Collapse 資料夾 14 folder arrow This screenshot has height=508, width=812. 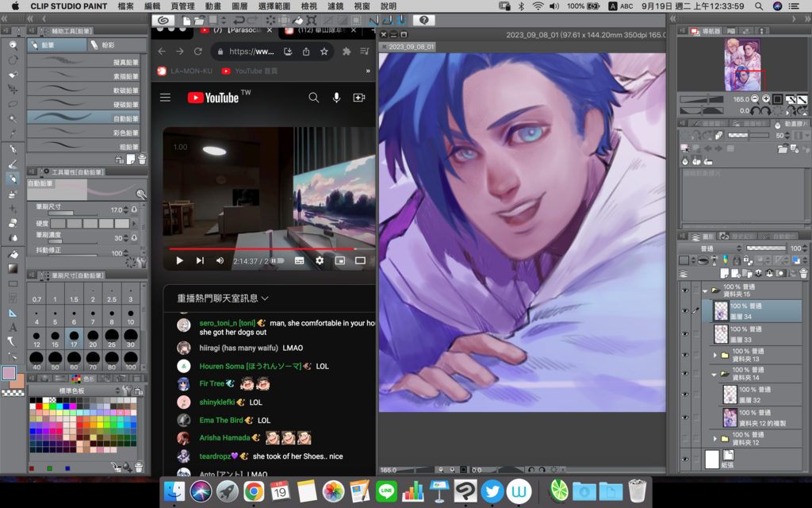714,374
